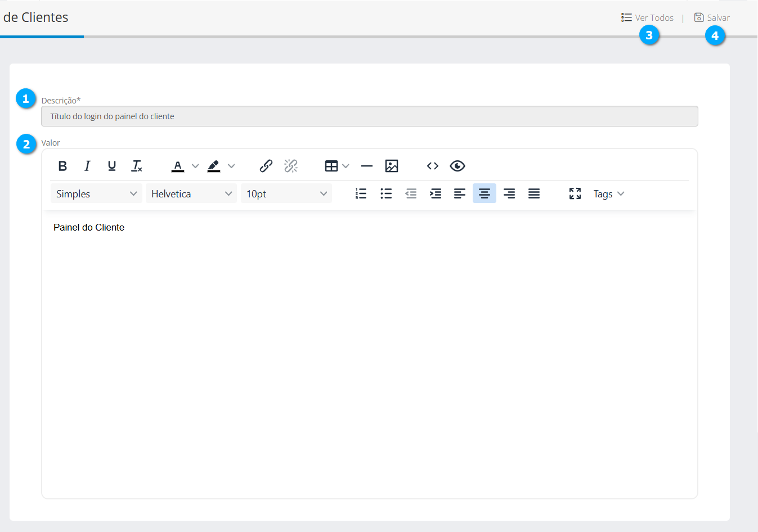Insert a horizontal line
The image size is (758, 532).
[x=367, y=166]
